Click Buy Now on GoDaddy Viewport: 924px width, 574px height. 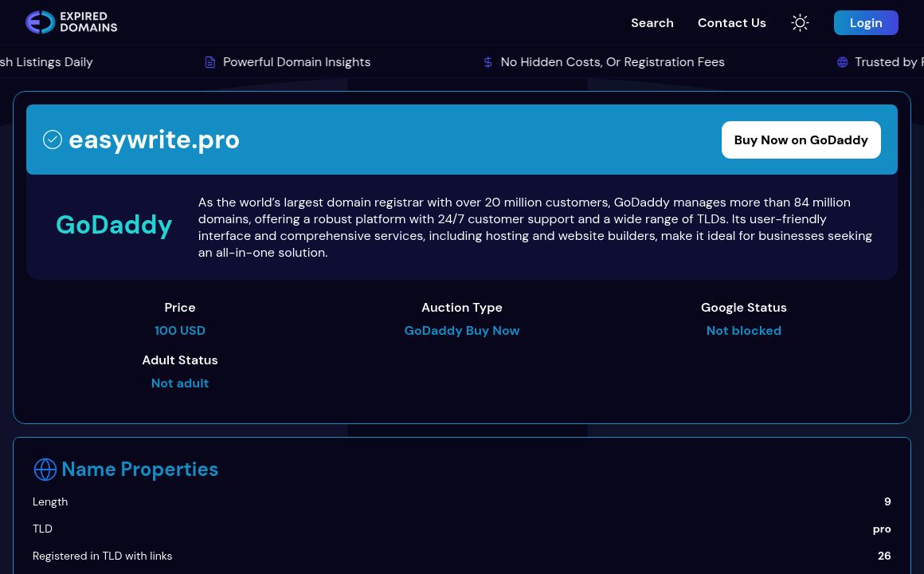pyautogui.click(x=801, y=140)
